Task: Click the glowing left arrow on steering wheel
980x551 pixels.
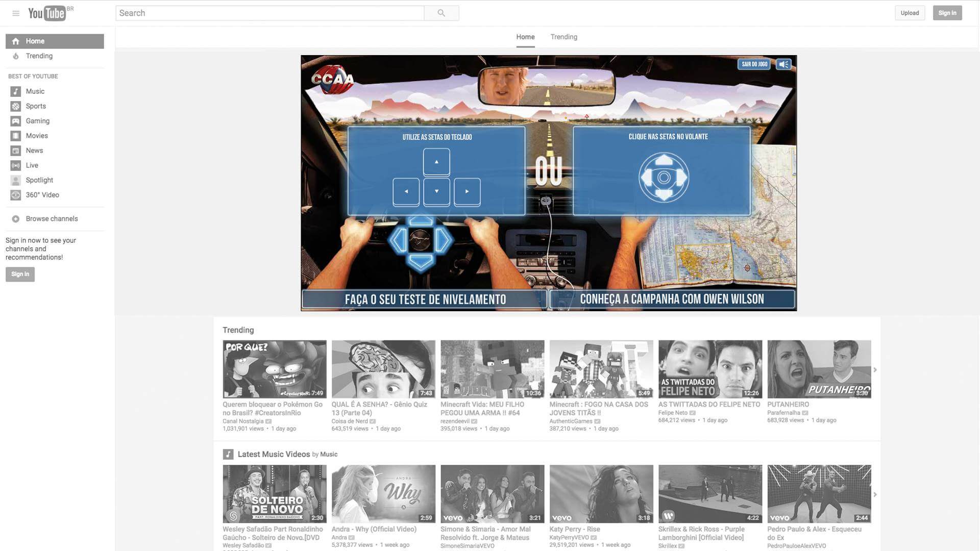Action: pos(398,240)
